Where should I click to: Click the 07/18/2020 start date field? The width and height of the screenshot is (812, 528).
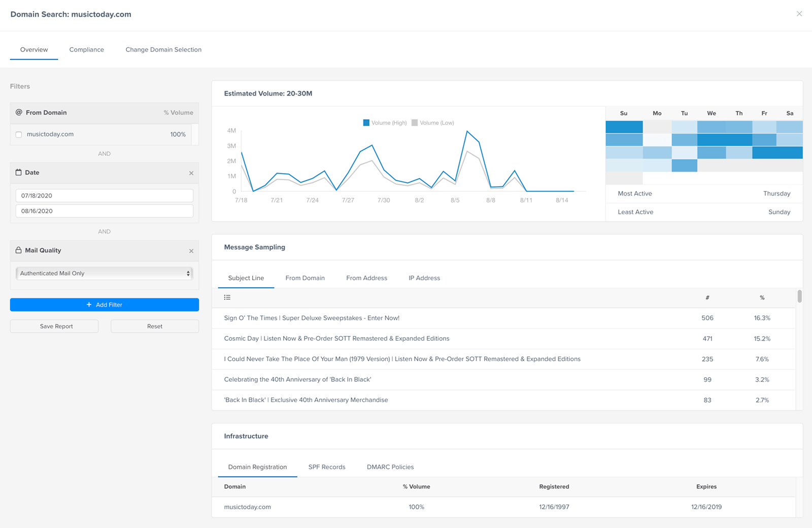(104, 195)
